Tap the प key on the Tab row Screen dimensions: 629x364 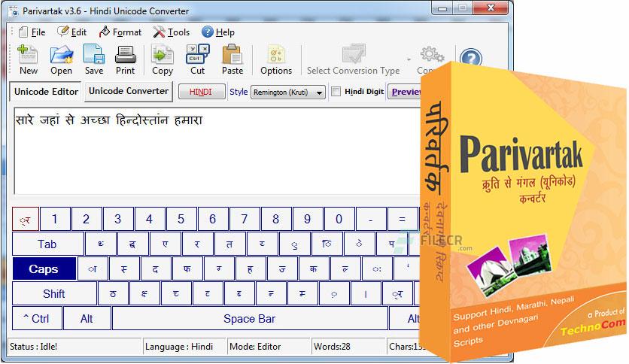click(x=392, y=244)
